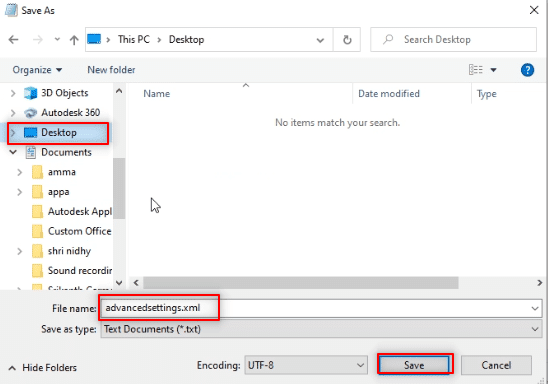Open the File name dropdown arrow
The height and width of the screenshot is (384, 548).
point(535,309)
